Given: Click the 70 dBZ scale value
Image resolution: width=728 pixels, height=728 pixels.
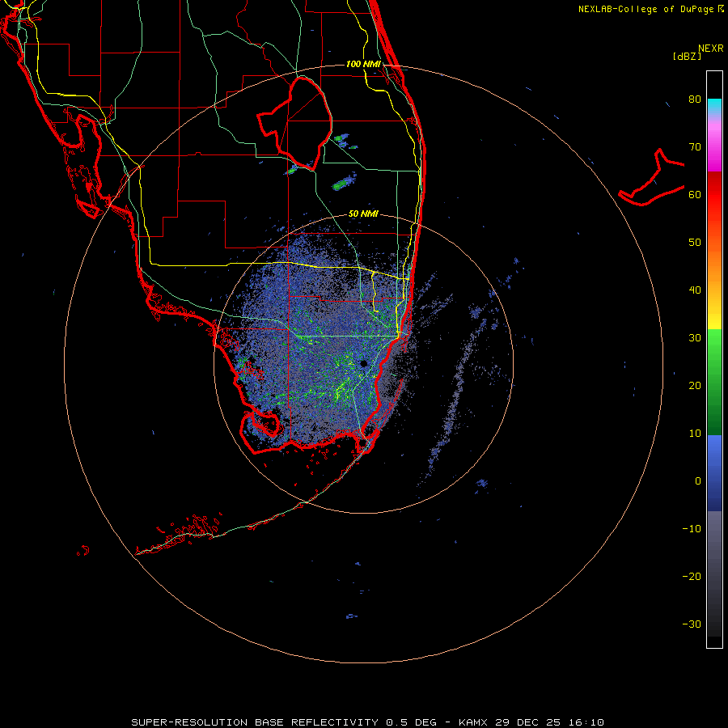Looking at the screenshot, I should click(x=695, y=147).
